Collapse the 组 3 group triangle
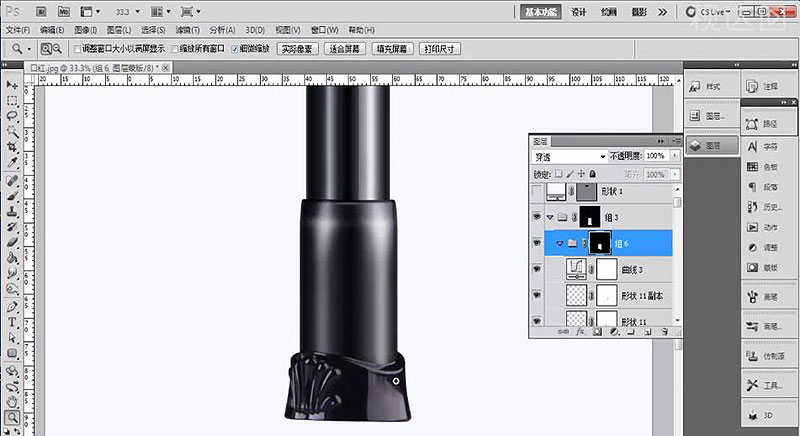The width and height of the screenshot is (800, 436). pos(550,217)
